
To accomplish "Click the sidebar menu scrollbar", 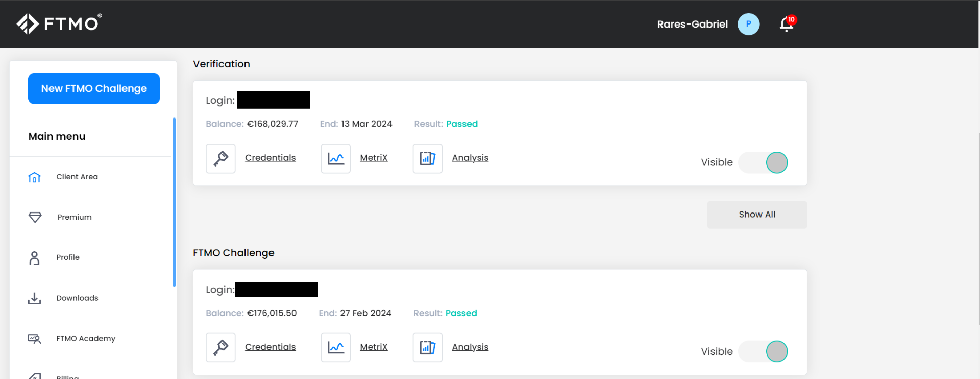I will pyautogui.click(x=174, y=202).
